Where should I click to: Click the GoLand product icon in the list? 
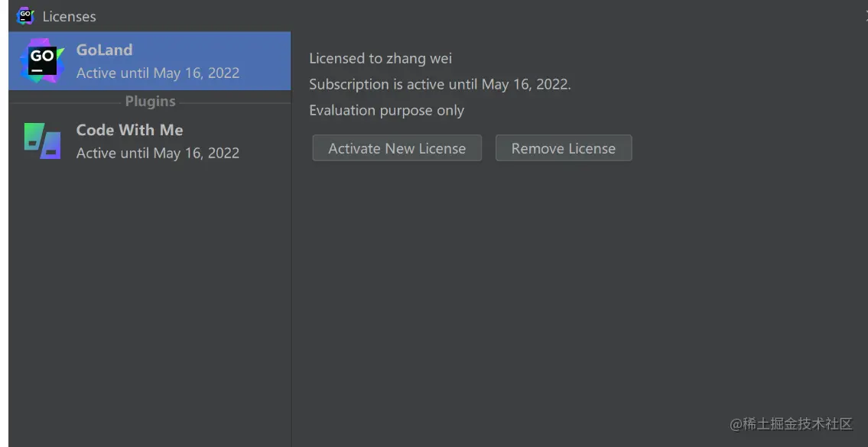point(42,61)
